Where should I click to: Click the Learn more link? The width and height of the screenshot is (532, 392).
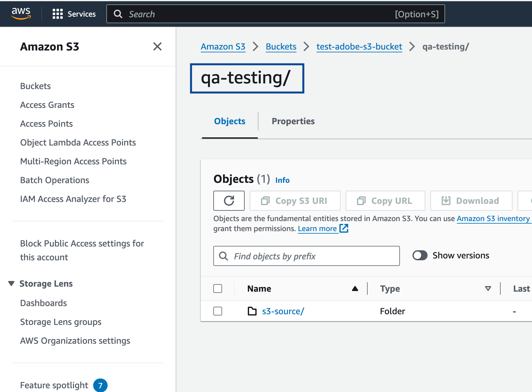point(317,229)
